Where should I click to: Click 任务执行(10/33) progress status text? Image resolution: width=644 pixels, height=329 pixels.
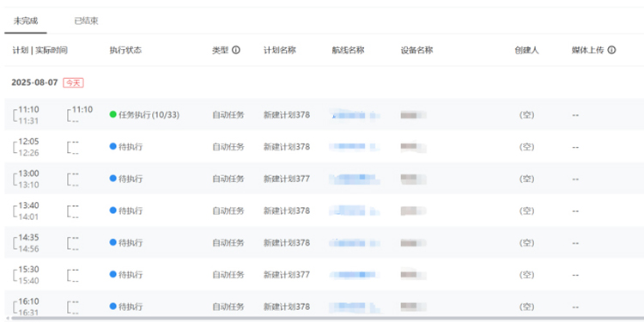[x=149, y=115]
